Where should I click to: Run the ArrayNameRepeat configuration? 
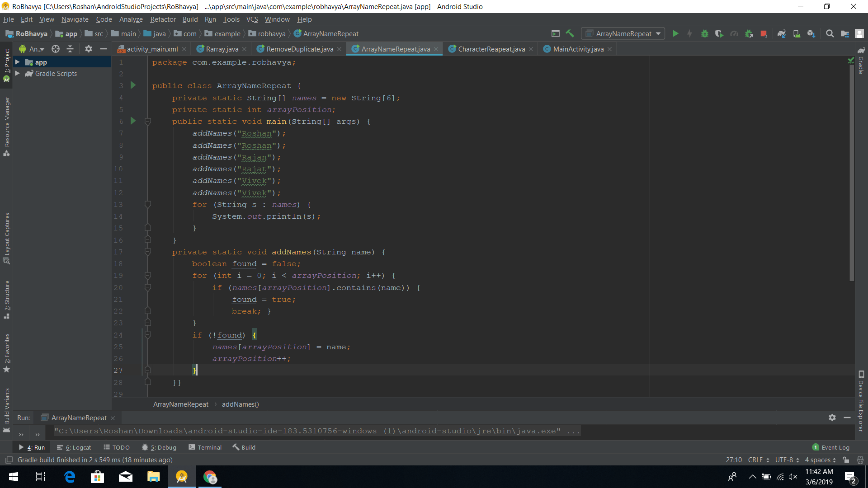click(x=675, y=33)
